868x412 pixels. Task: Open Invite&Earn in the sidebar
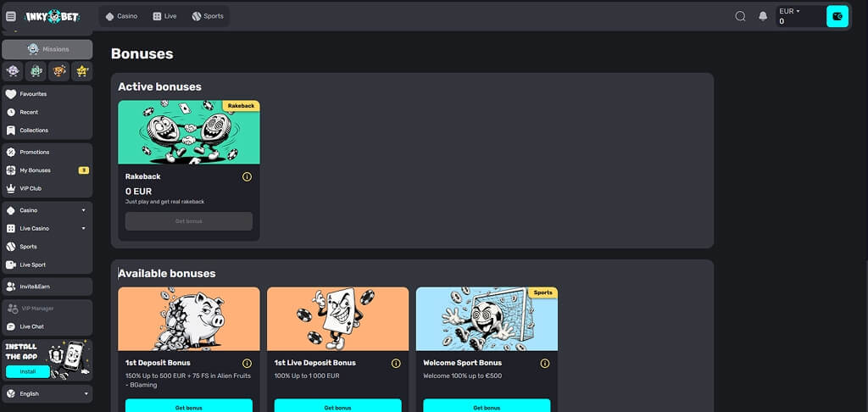47,287
